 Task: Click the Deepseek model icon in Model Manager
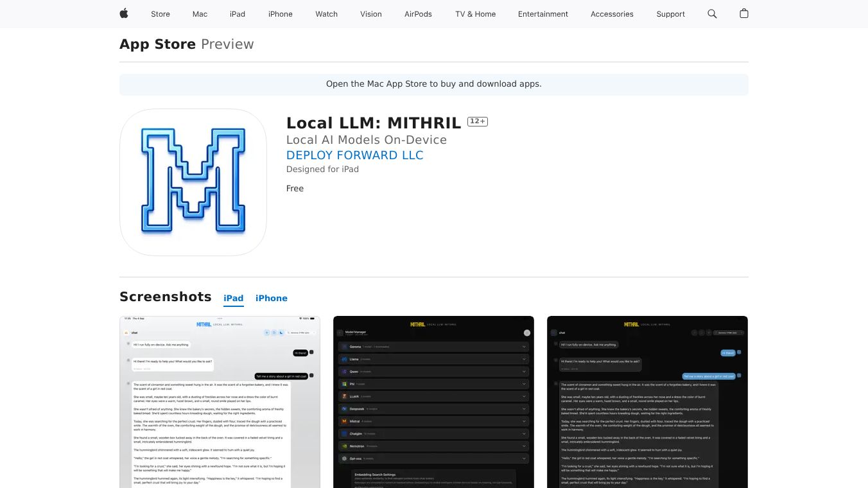tap(345, 409)
